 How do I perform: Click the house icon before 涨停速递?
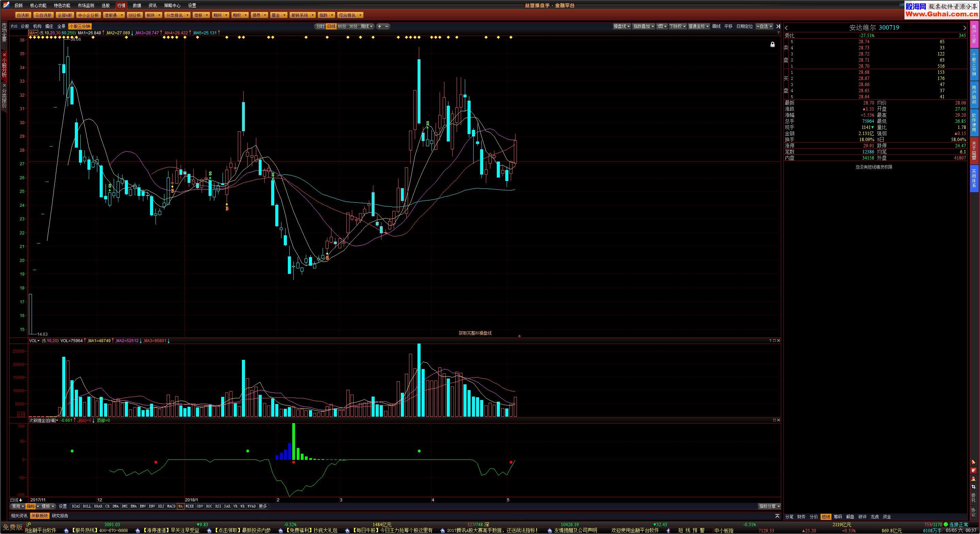(x=138, y=530)
